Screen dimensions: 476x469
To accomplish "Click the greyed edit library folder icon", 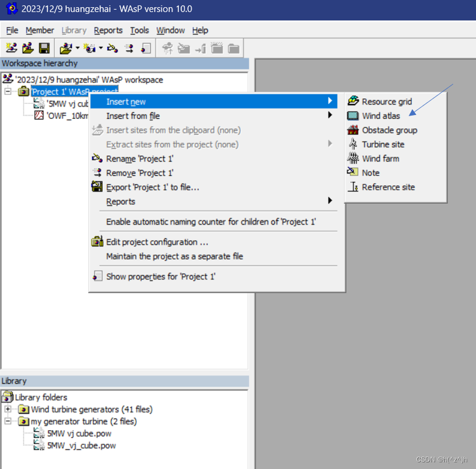I will coord(184,48).
